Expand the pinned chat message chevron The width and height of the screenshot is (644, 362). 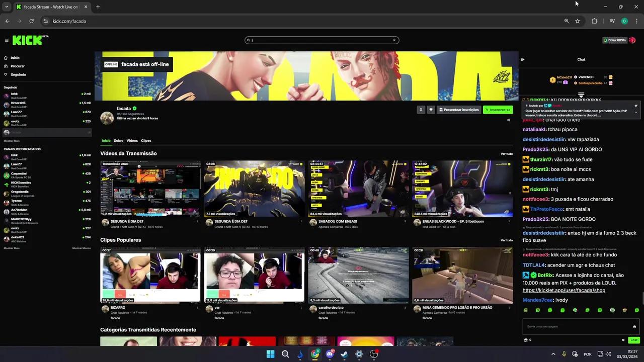click(x=636, y=113)
